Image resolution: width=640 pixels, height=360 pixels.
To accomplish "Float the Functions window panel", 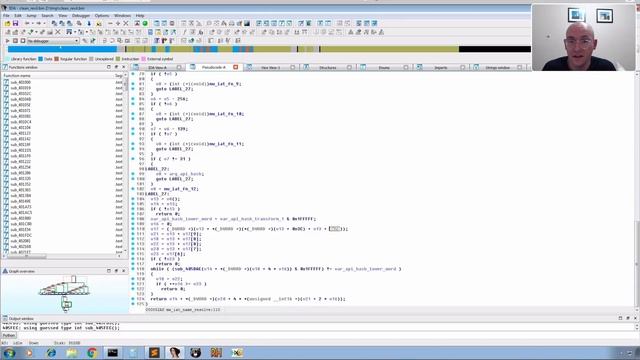I will 116,67.
